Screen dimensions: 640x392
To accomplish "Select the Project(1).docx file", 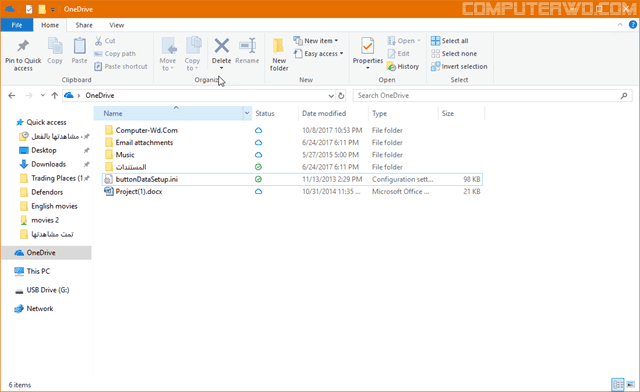I will 139,192.
